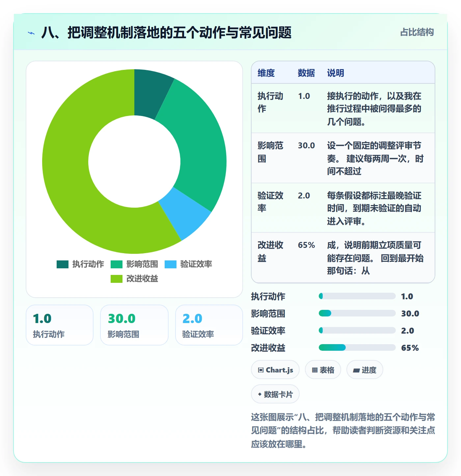
Task: Click the 30.0 value in the table
Action: point(306,145)
